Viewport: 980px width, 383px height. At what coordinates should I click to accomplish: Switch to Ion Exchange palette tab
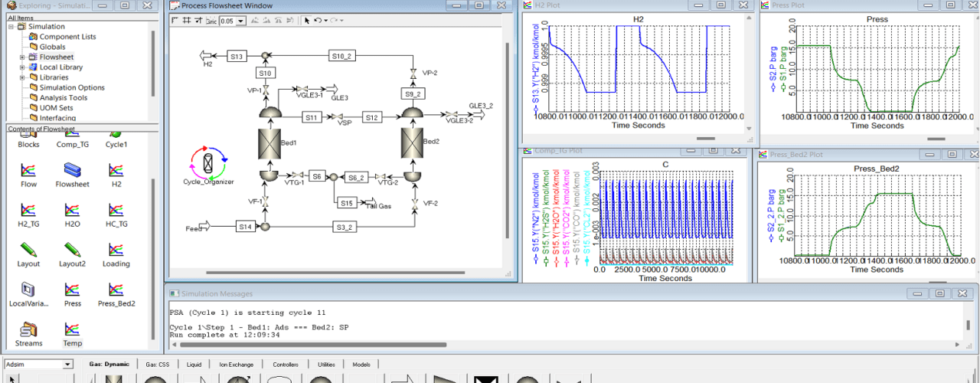[x=236, y=365]
